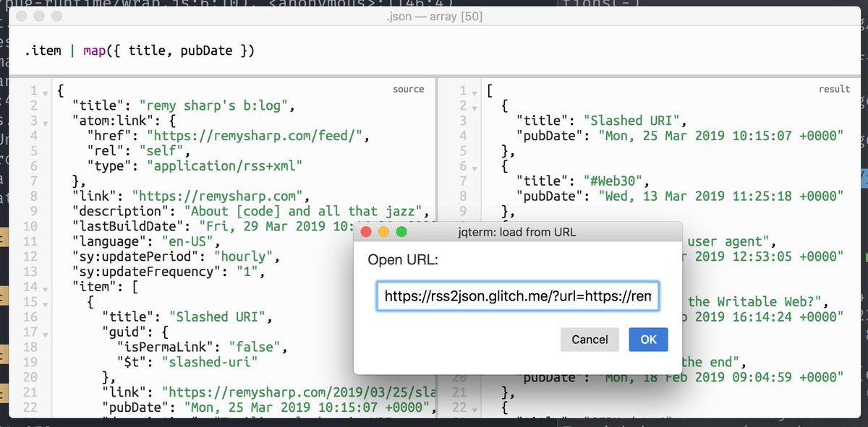This screenshot has height=427, width=868.
Task: Fold the #Web30 object in result panel
Action: 475,168
